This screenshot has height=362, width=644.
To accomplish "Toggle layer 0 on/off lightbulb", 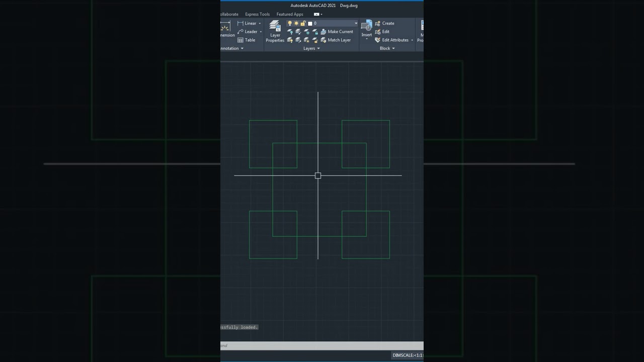I will click(x=290, y=23).
